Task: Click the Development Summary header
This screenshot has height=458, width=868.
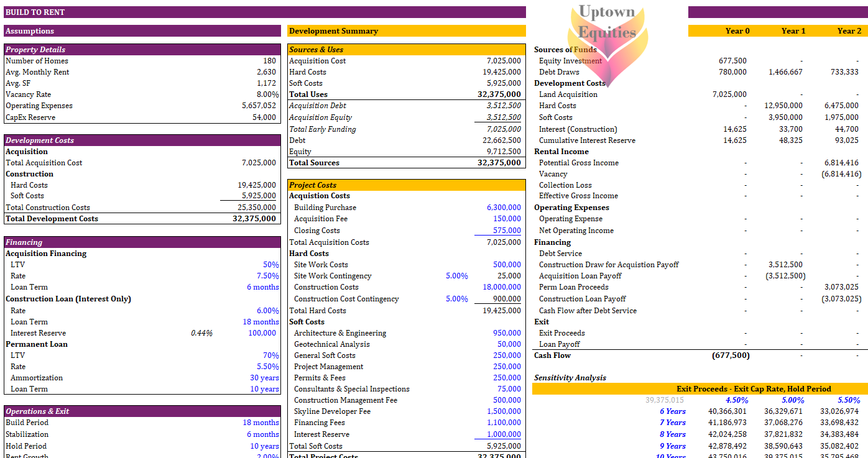Action: click(x=404, y=30)
